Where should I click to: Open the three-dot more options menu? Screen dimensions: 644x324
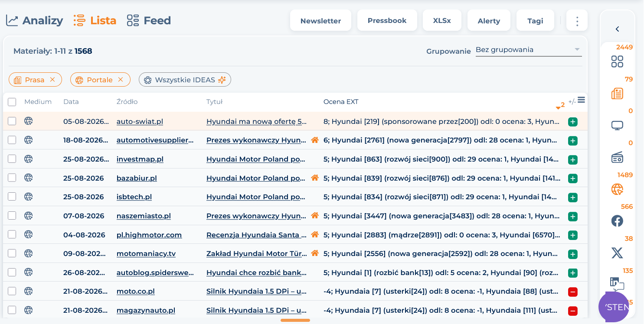[577, 21]
